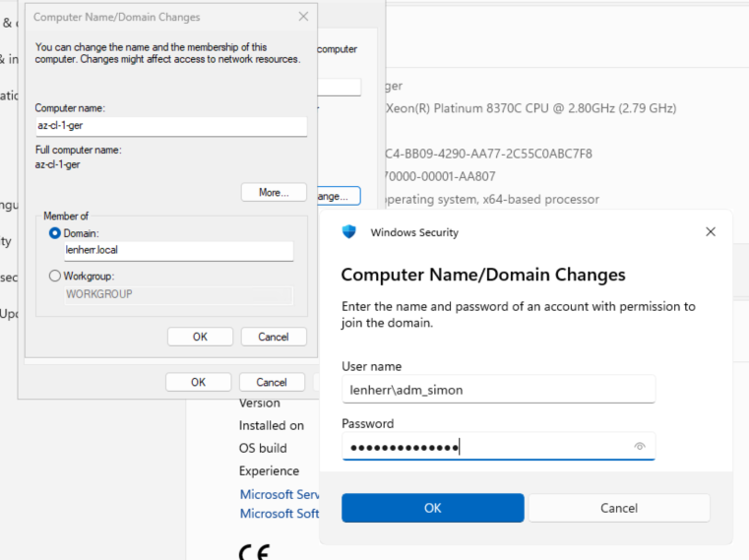Click the Computer name field showing az-cl-1-ger
The image size is (749, 560).
click(170, 127)
